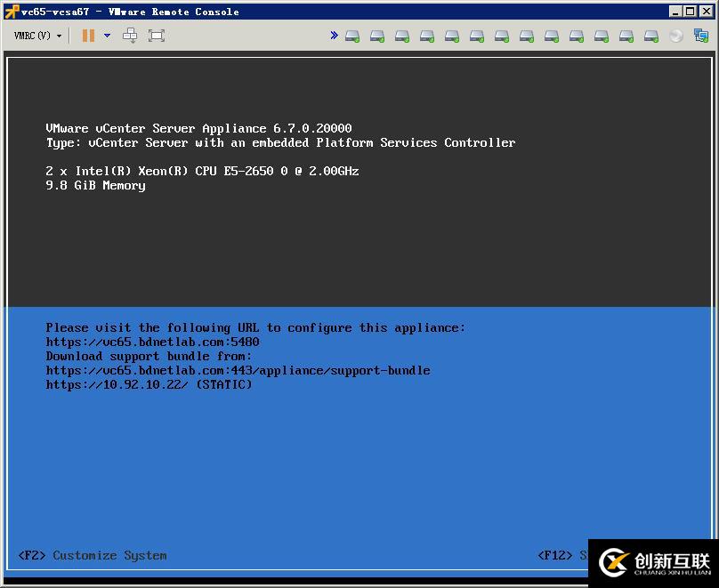Click the network adapter device icon

(701, 36)
